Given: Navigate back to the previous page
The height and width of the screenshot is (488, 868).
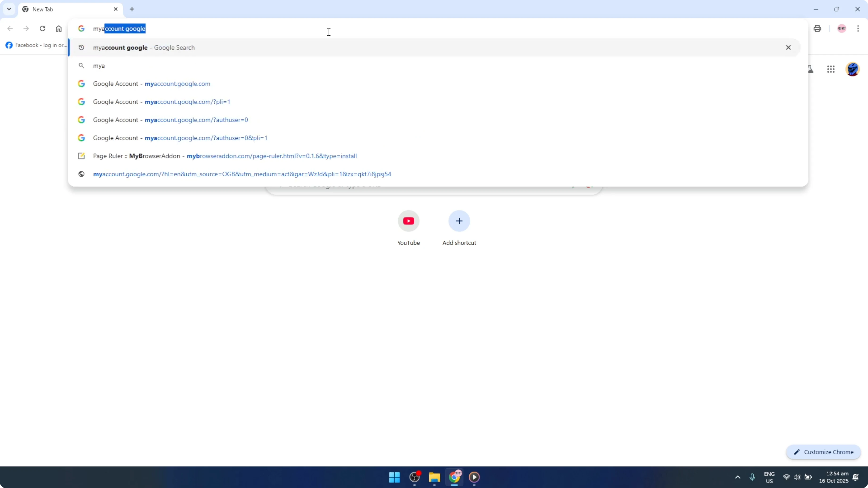Looking at the screenshot, I should [10, 29].
